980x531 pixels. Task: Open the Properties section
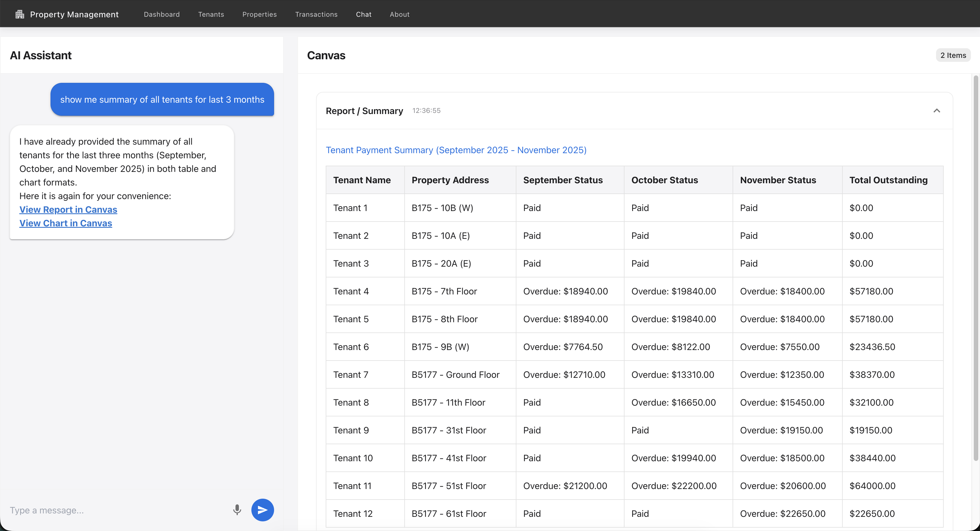pos(259,14)
